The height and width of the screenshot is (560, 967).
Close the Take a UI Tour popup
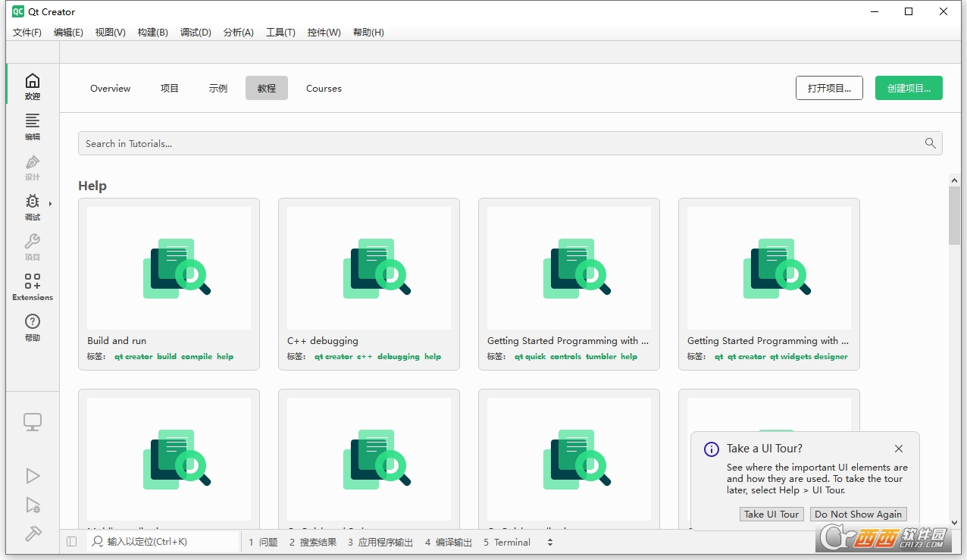(899, 449)
